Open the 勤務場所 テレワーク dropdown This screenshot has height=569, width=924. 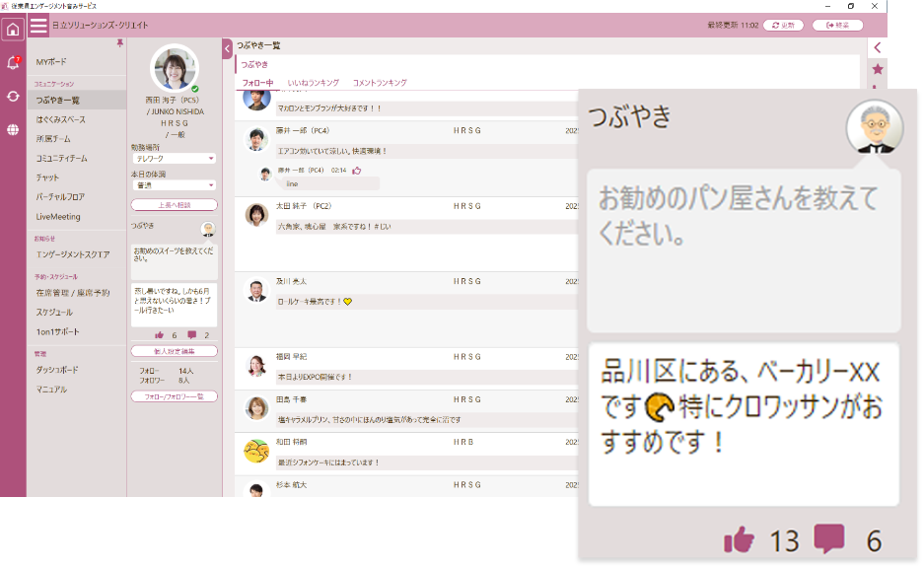point(175,158)
